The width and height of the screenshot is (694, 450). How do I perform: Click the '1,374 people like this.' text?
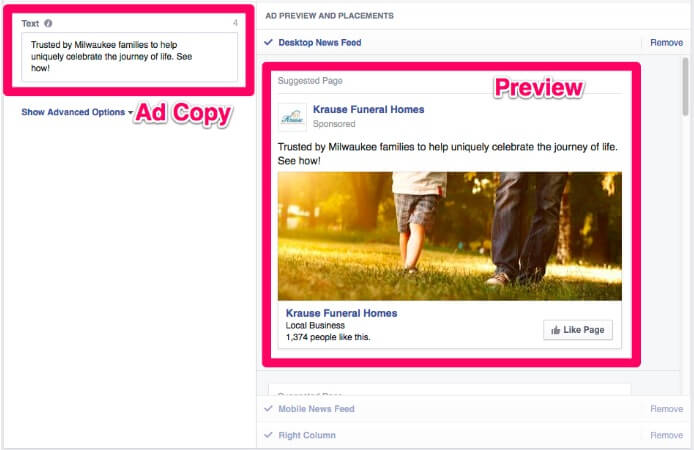point(328,337)
